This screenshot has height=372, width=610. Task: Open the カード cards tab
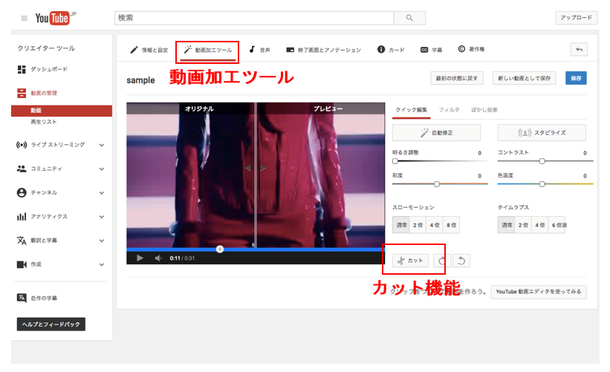pos(391,49)
